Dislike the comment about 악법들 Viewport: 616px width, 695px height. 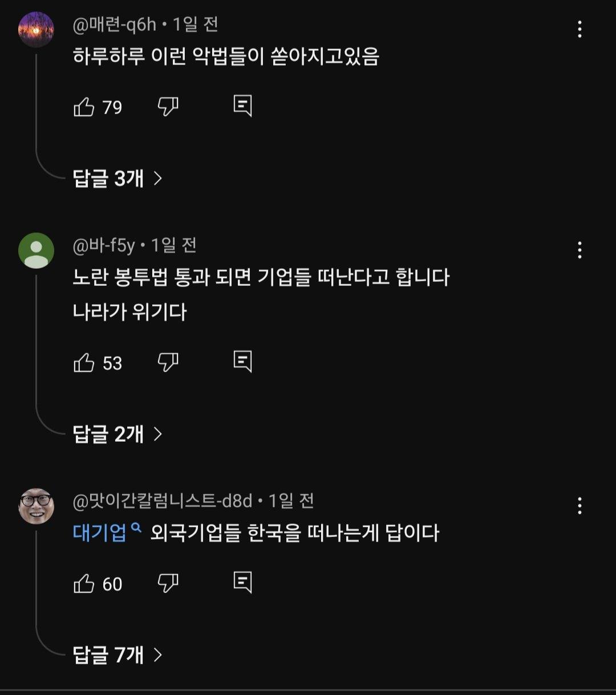(x=169, y=107)
